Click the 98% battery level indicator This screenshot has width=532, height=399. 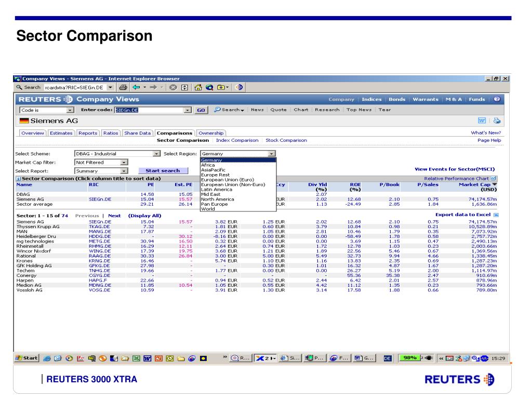(x=410, y=358)
